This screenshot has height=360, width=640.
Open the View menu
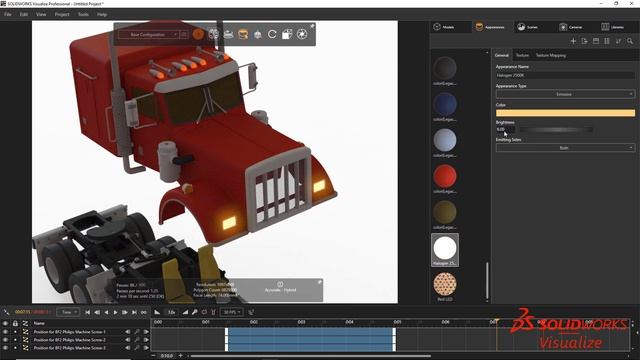pyautogui.click(x=41, y=14)
